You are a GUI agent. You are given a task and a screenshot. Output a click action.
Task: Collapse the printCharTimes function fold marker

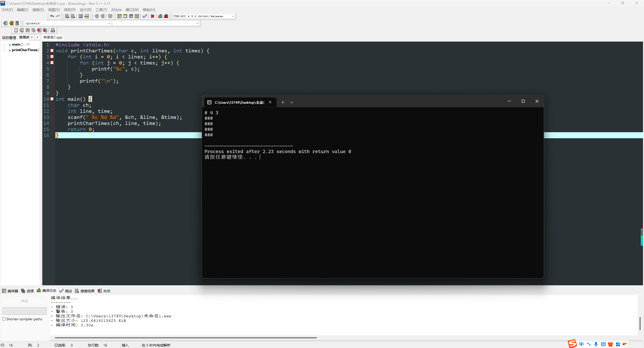tap(52, 51)
